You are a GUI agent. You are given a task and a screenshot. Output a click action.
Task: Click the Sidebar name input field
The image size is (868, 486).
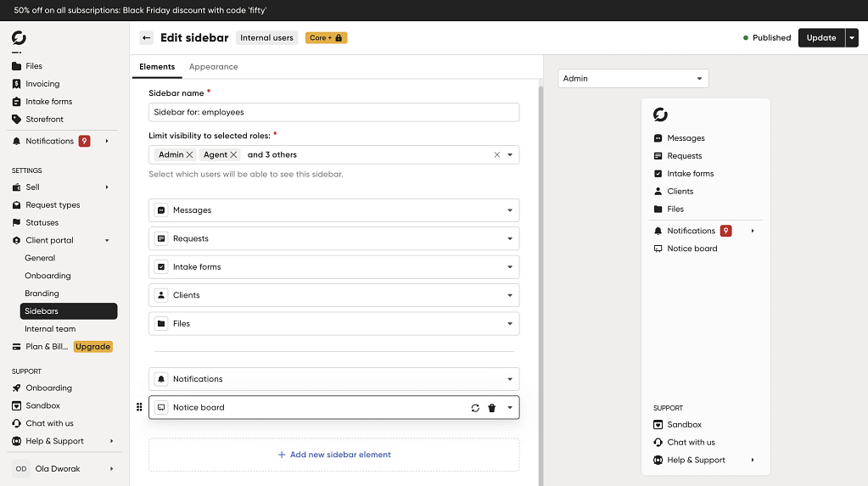pos(333,112)
